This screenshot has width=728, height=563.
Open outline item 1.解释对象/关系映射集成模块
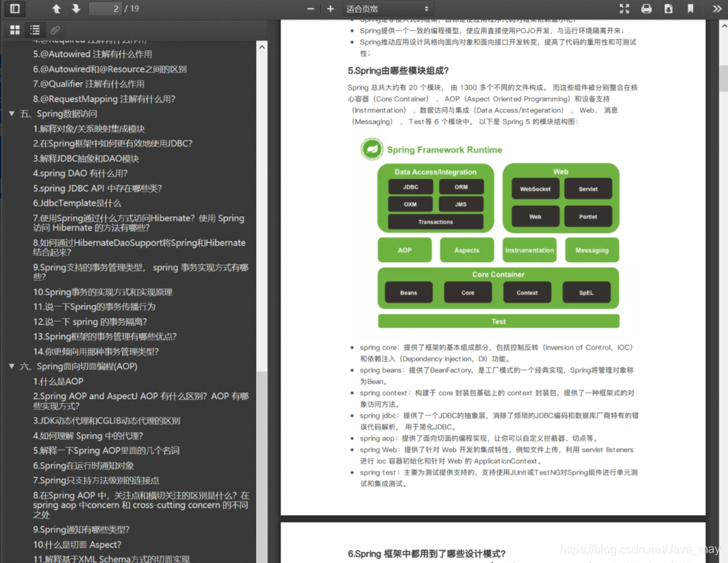click(x=89, y=129)
